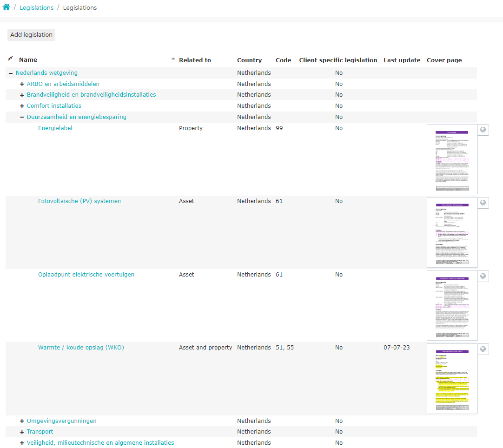Click the Add legislation button

32,35
